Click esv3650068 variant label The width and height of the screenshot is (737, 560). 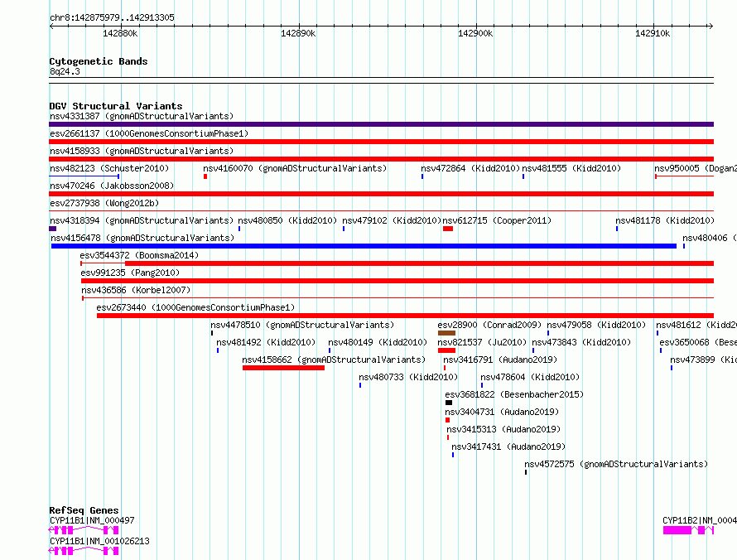tap(698, 342)
